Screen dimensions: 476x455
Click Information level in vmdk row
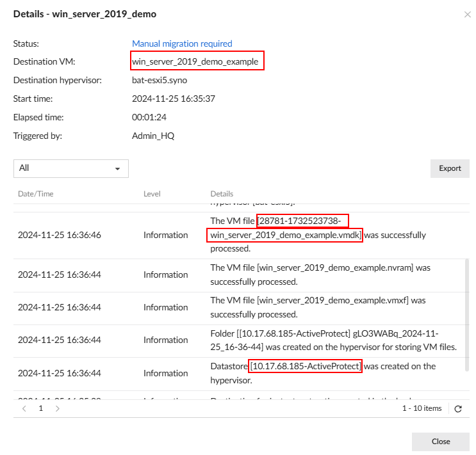point(165,235)
